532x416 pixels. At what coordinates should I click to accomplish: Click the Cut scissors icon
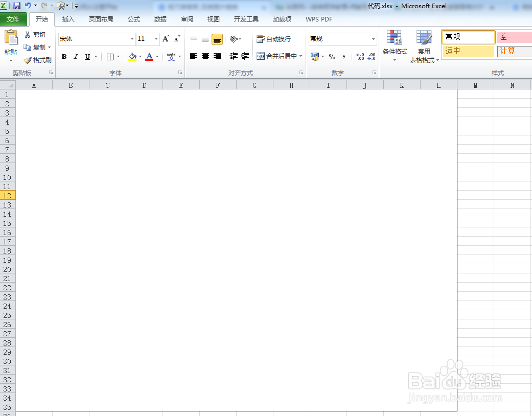(x=27, y=35)
